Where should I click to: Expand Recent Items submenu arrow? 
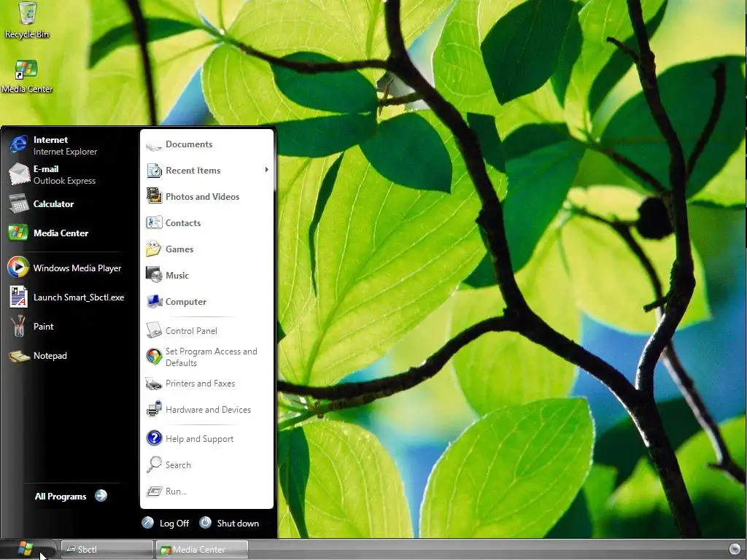(267, 170)
